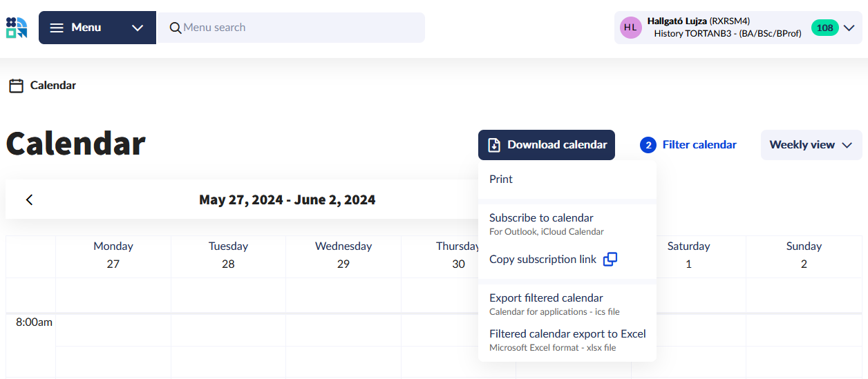This screenshot has width=868, height=379.
Task: Click the Neptun logo icon
Action: 17,28
